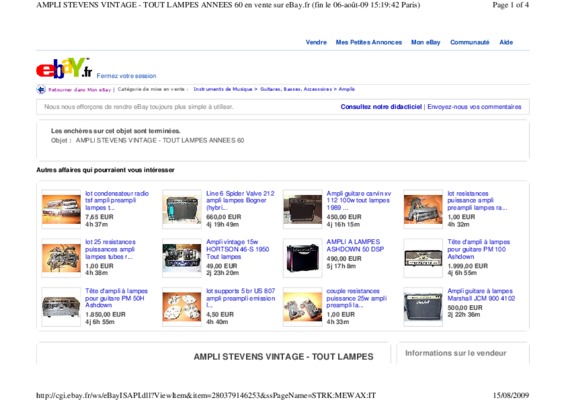Open Line 6 Spider Valve 212 listing
Screen dimensions: 566x400
[240, 200]
